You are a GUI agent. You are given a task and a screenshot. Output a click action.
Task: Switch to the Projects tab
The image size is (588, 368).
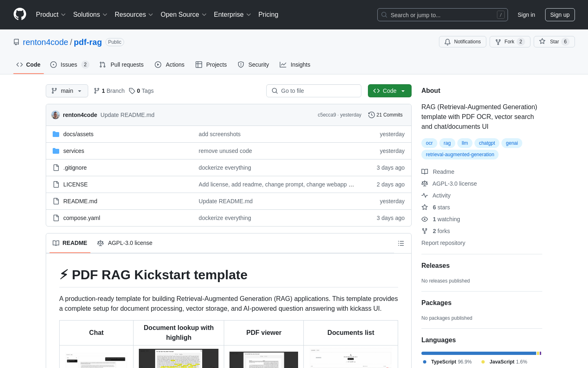[211, 65]
